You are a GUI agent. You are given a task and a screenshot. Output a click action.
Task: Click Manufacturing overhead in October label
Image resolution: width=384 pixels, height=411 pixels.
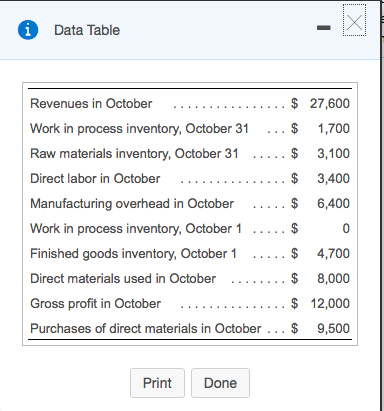pyautogui.click(x=132, y=204)
